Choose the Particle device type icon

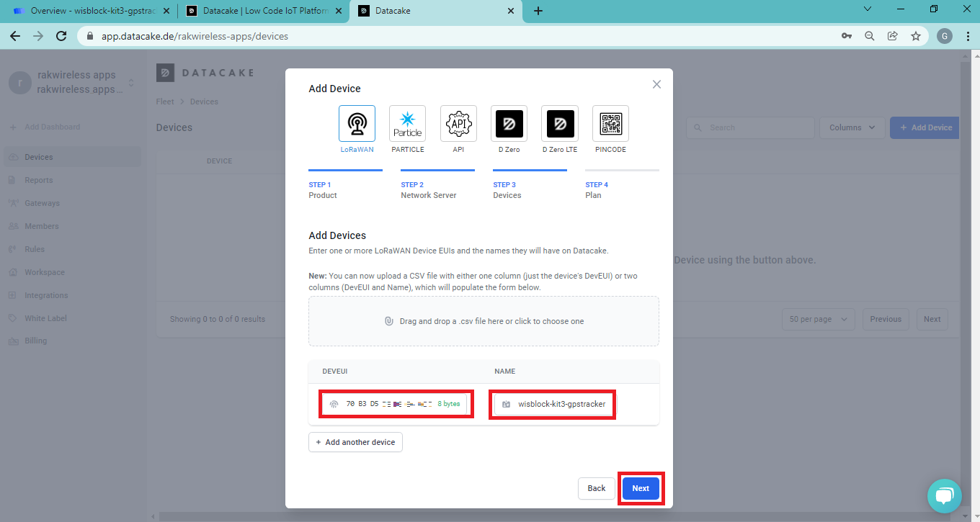tap(407, 124)
